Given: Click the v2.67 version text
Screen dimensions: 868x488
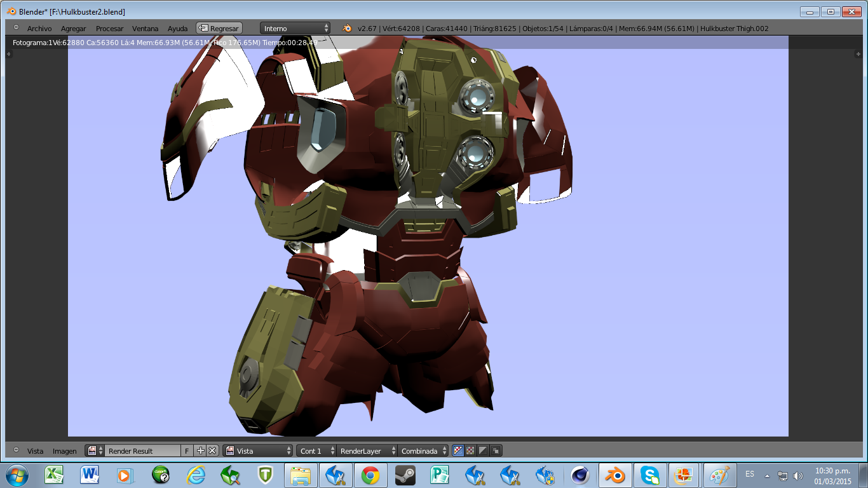Looking at the screenshot, I should 367,29.
